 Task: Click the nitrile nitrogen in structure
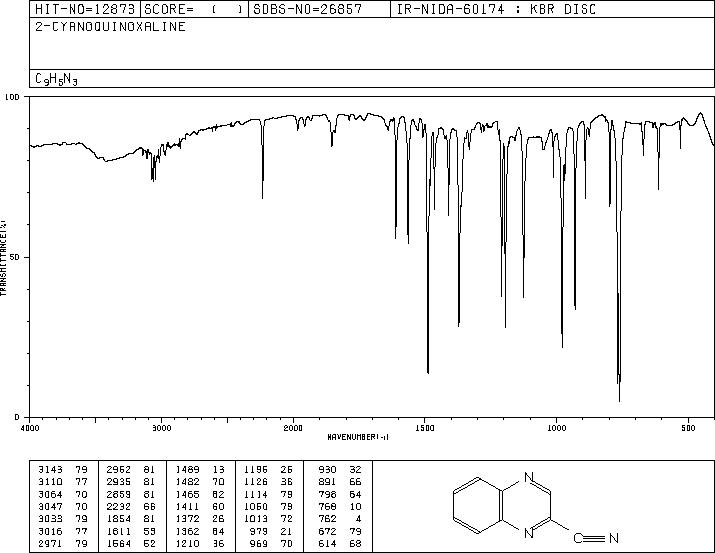point(614,538)
